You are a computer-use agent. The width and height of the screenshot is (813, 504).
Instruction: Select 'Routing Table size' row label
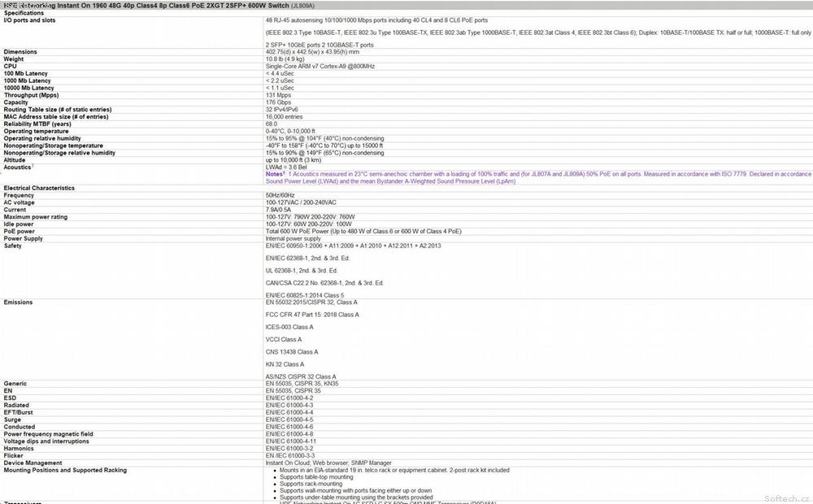point(58,110)
